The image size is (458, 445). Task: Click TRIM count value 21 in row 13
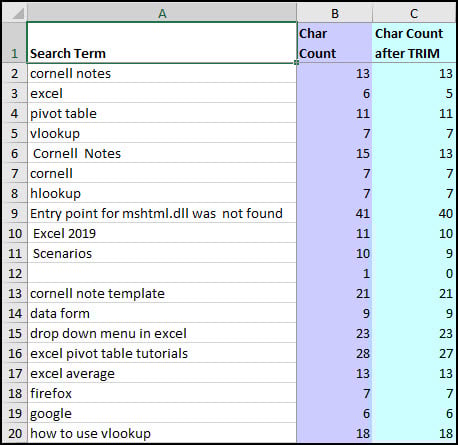[x=414, y=293]
